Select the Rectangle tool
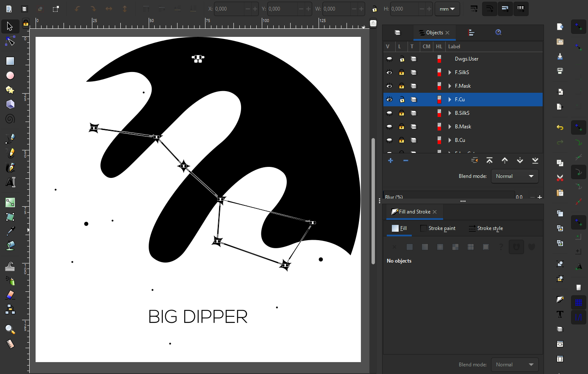 pos(10,61)
